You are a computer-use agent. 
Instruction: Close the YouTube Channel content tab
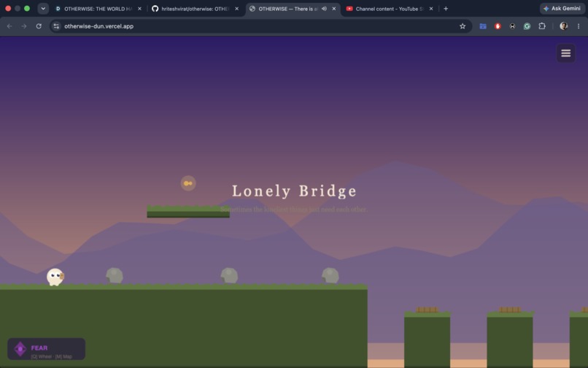tap(431, 9)
